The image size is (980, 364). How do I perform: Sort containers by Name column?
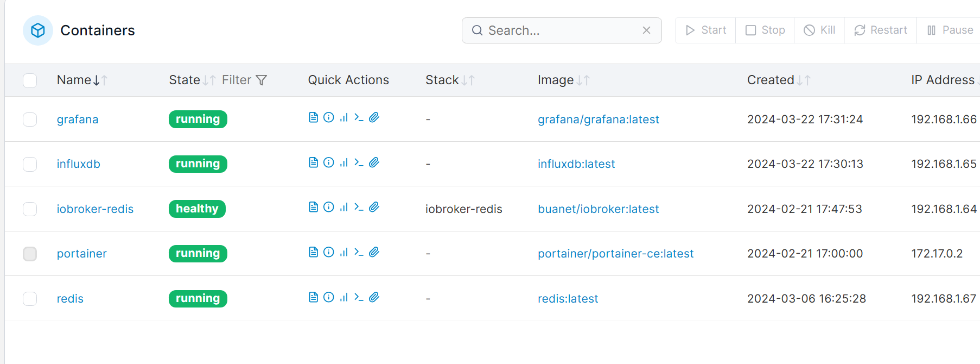pos(82,80)
